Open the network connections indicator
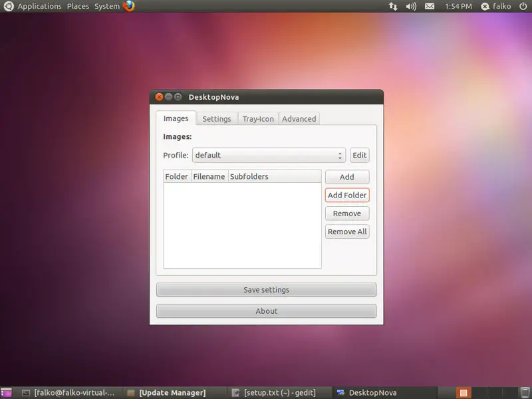532x399 pixels. (393, 6)
